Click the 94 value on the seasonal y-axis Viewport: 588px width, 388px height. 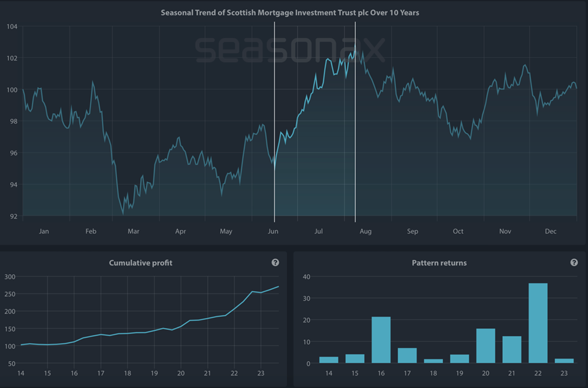point(14,185)
